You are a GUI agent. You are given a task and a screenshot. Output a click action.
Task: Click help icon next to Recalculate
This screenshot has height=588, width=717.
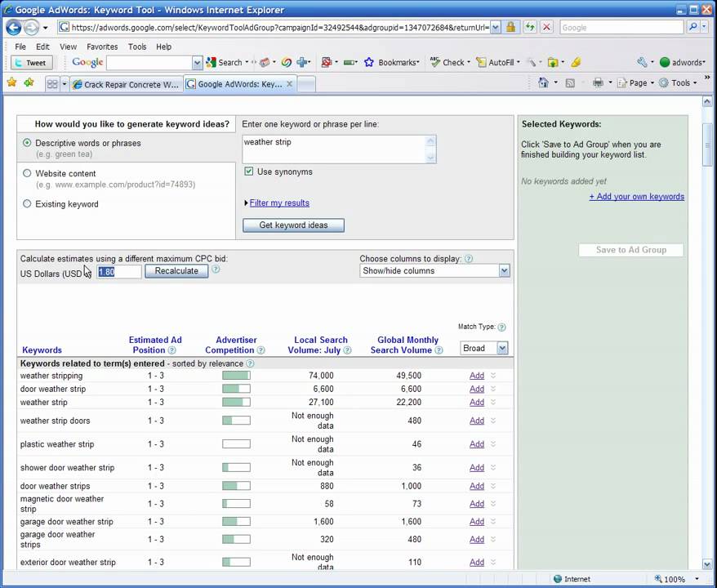[216, 269]
